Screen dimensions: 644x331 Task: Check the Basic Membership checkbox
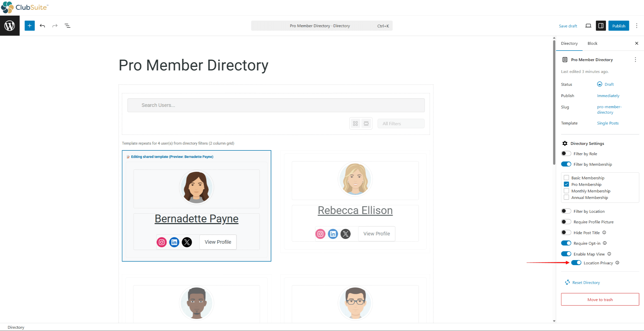pos(566,178)
